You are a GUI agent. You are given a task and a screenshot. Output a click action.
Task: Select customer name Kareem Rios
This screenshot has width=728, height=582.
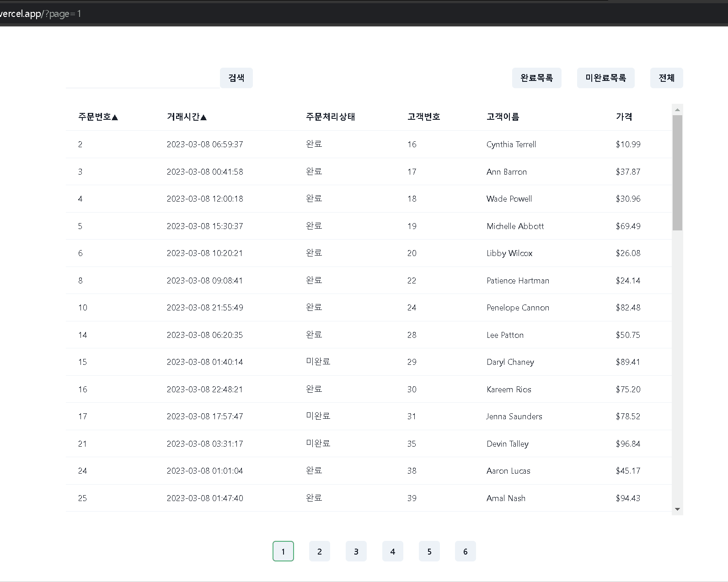pyautogui.click(x=509, y=390)
